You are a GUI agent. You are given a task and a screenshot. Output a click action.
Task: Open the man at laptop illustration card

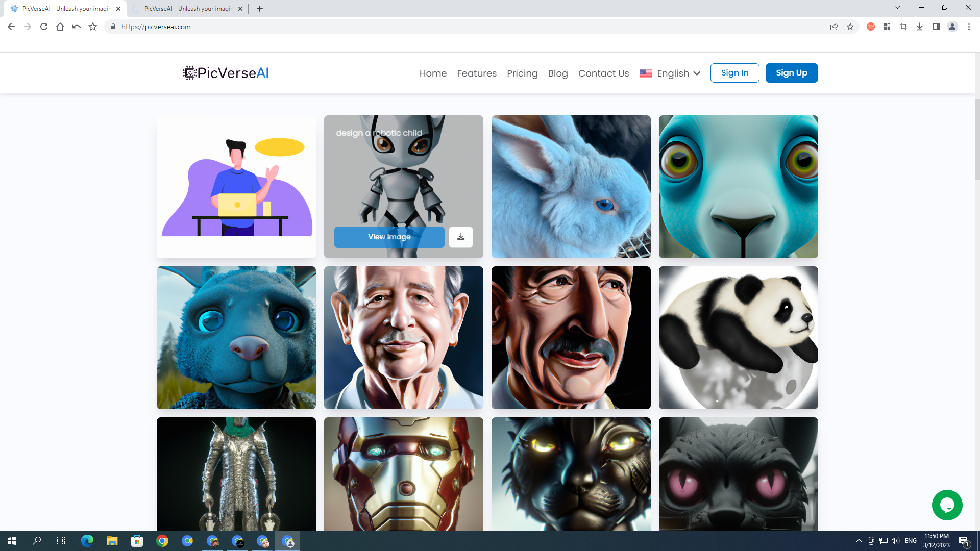pos(236,187)
